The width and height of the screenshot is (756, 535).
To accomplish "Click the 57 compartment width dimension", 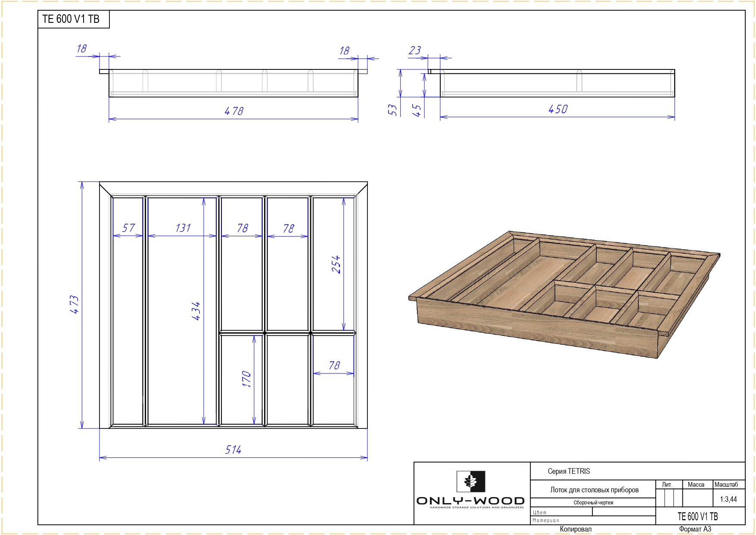I will click(x=128, y=228).
